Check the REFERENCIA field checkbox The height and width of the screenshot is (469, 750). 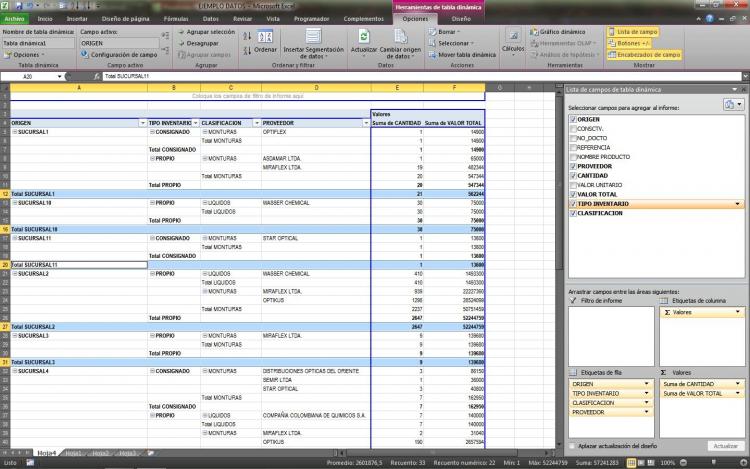[x=573, y=147]
